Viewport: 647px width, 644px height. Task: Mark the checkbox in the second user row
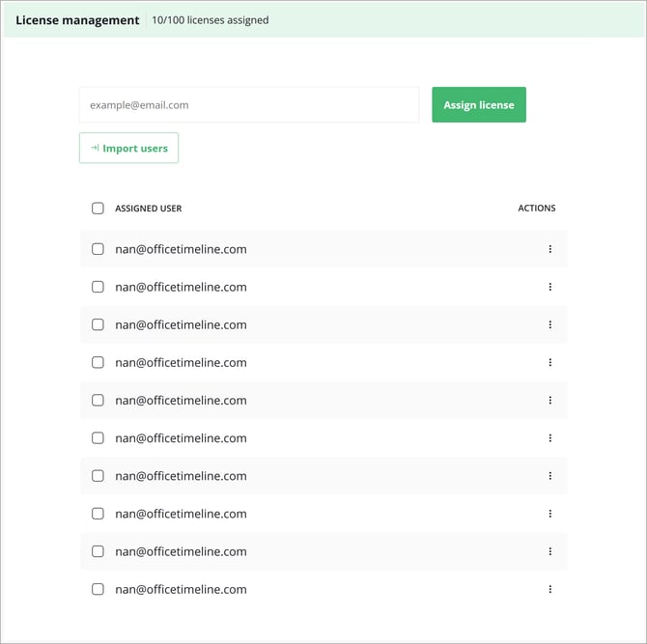point(98,287)
